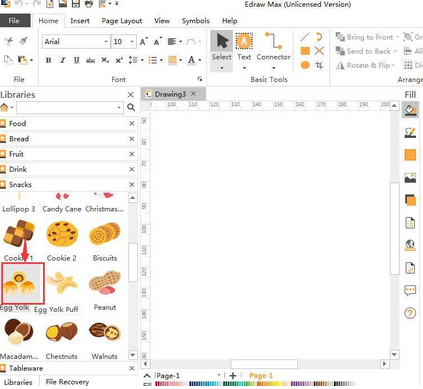Open the Help tab
423x389 pixels.
(230, 21)
